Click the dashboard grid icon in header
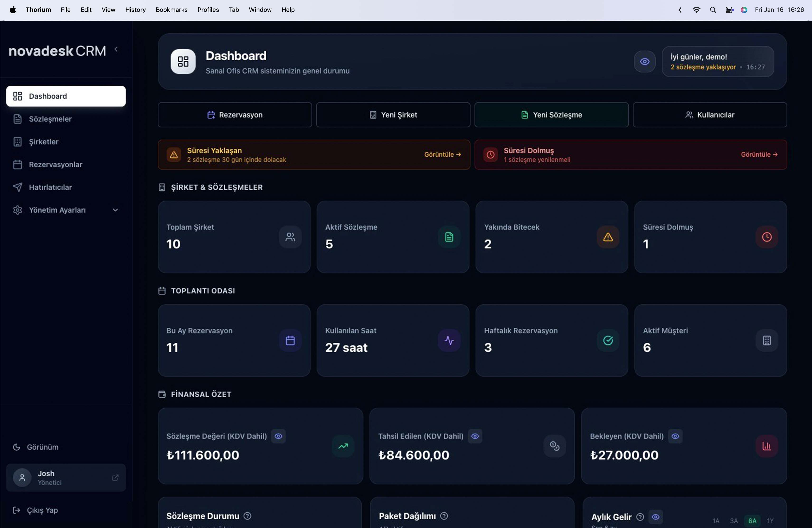This screenshot has width=812, height=528. [183, 61]
